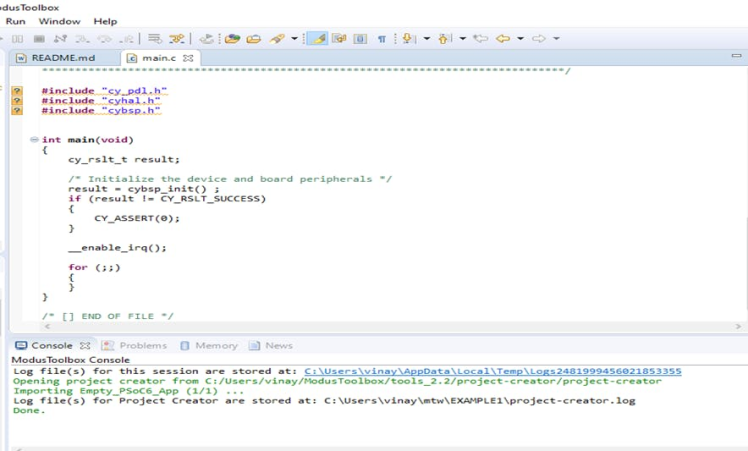
Task: Click warning marker beside cybsp.h include
Action: pos(17,110)
